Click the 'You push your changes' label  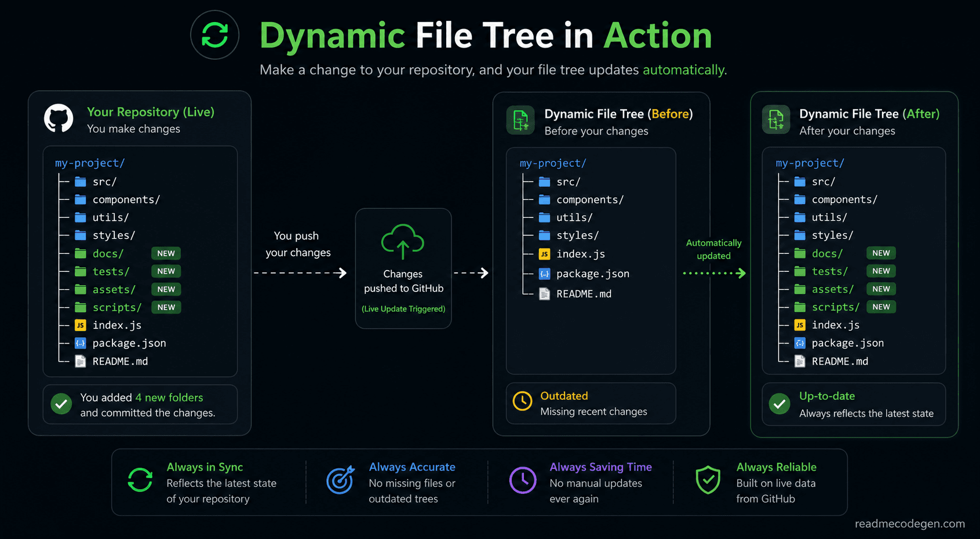(x=298, y=244)
